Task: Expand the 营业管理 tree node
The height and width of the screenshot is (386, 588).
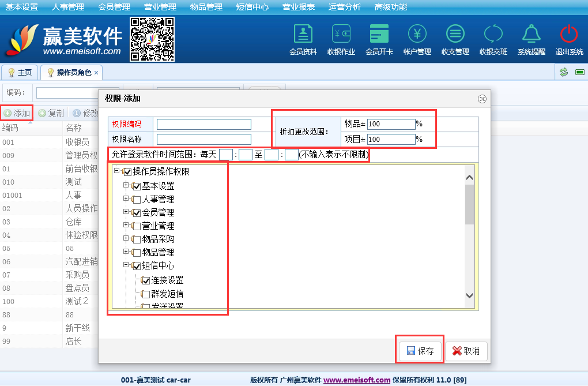Action: point(126,226)
